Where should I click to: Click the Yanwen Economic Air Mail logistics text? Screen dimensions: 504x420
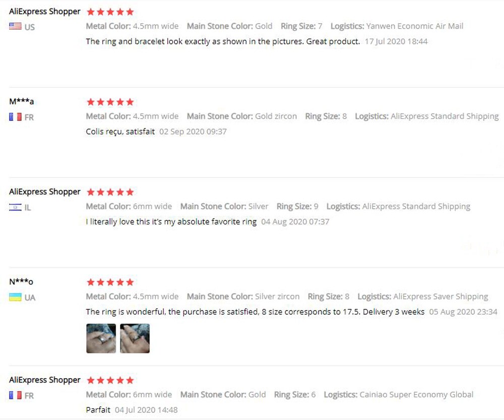415,26
